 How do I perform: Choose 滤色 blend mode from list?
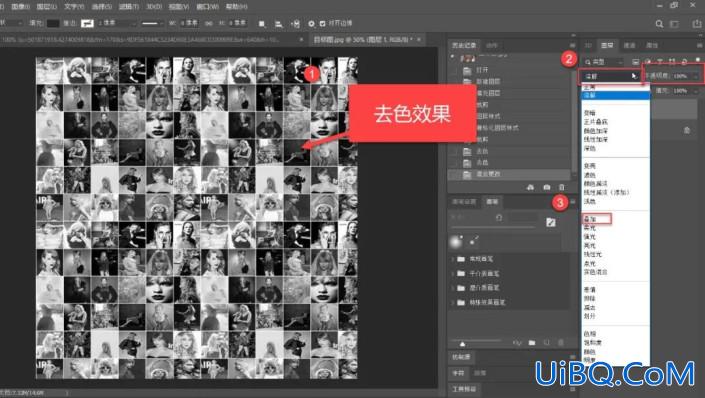590,175
